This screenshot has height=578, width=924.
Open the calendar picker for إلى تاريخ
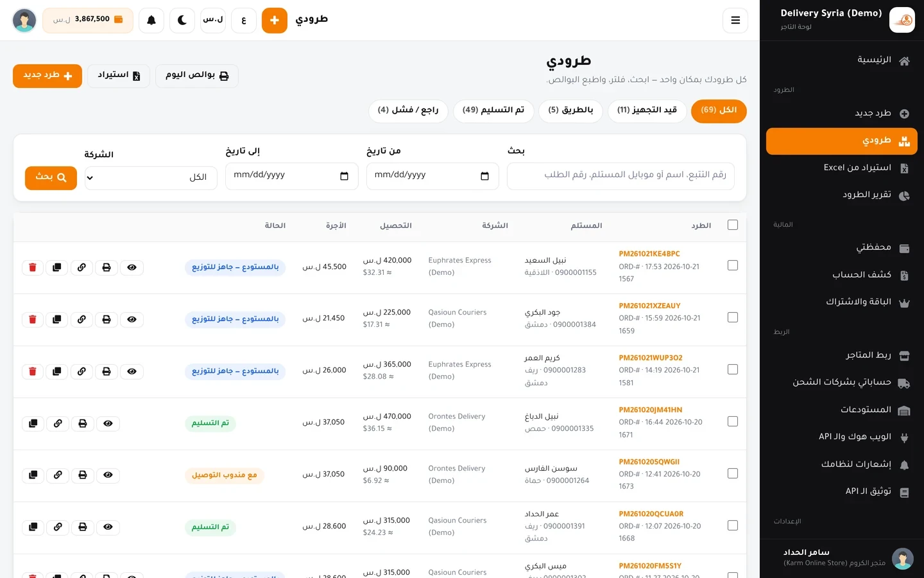(x=344, y=177)
